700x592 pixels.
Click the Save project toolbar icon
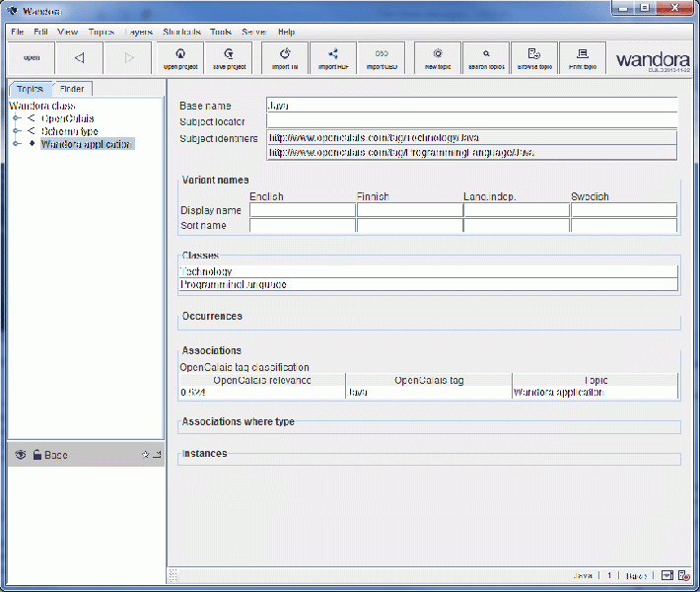coord(228,57)
